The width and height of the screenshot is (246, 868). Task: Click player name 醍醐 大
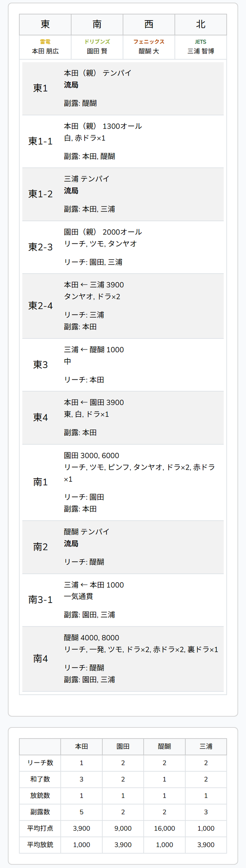pos(149,51)
